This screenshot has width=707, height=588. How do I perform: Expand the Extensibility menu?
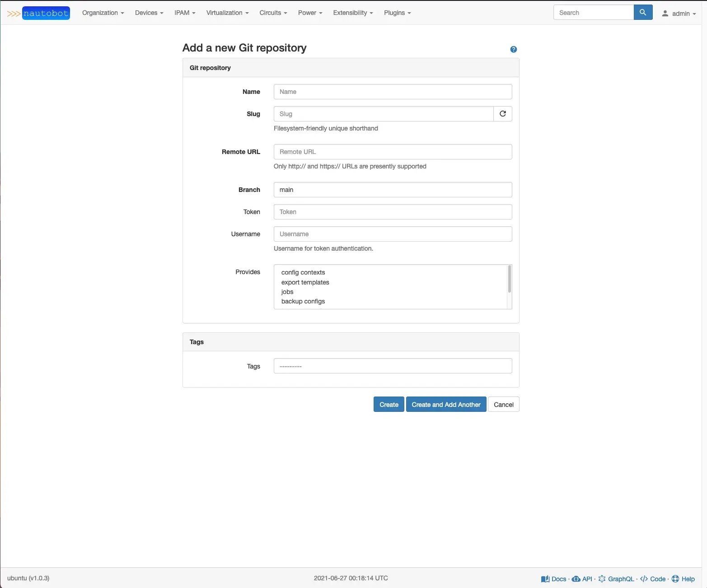point(353,13)
